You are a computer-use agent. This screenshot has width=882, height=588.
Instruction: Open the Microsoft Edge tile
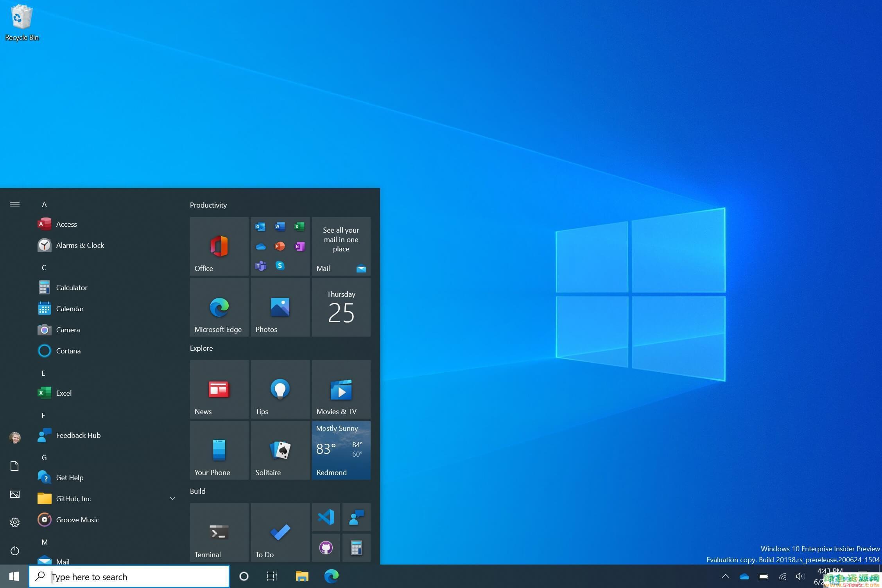pos(219,307)
